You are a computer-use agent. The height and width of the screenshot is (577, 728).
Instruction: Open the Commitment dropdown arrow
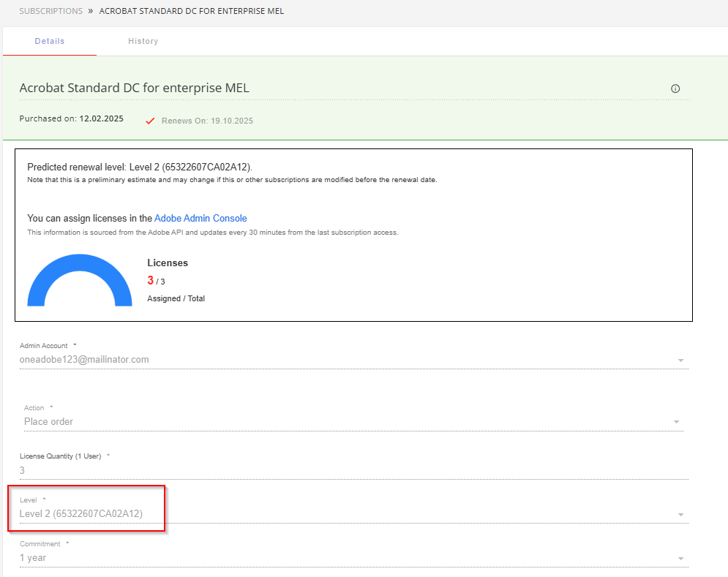tap(680, 559)
